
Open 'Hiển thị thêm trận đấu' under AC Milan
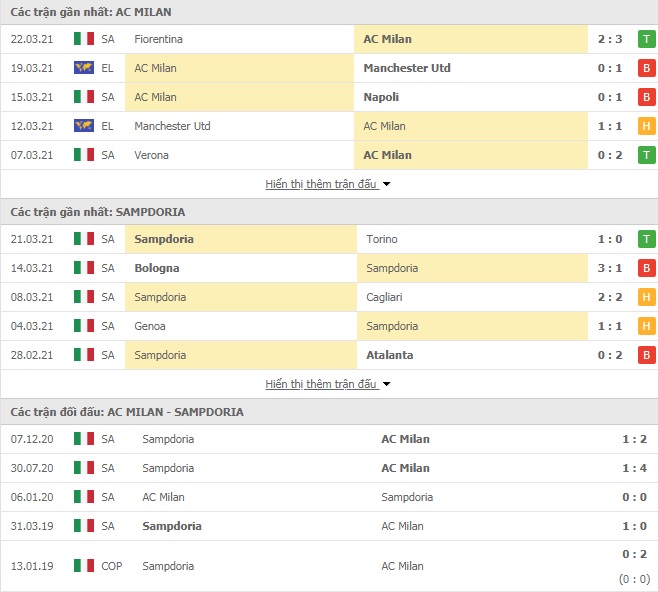pos(321,184)
